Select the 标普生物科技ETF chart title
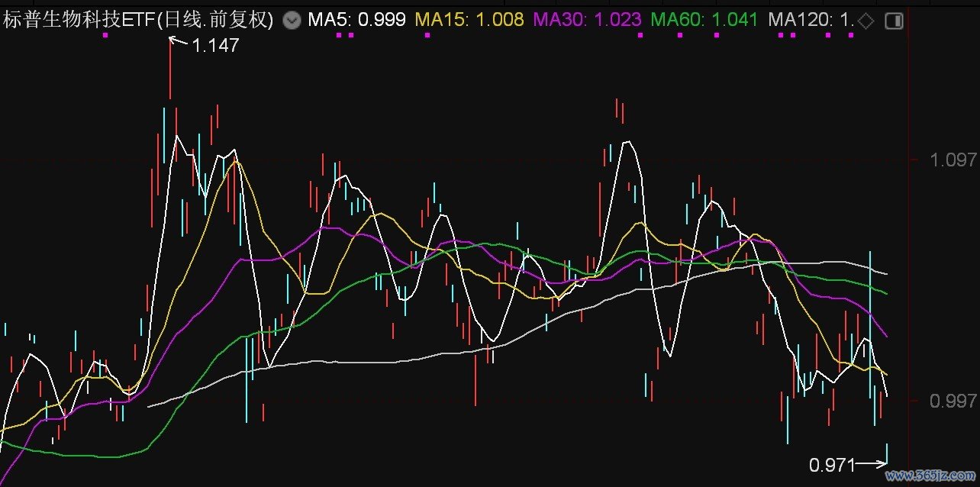This screenshot has width=980, height=487. pos(138,21)
